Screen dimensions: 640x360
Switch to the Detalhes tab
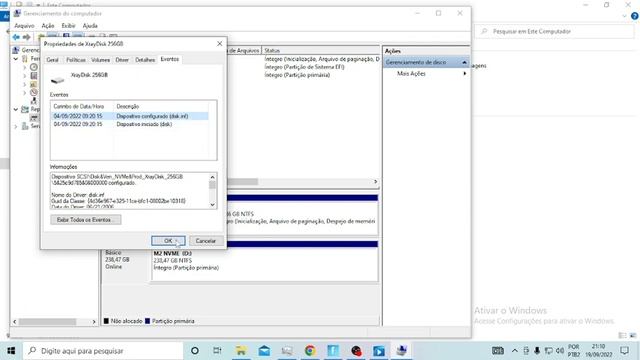coord(145,60)
